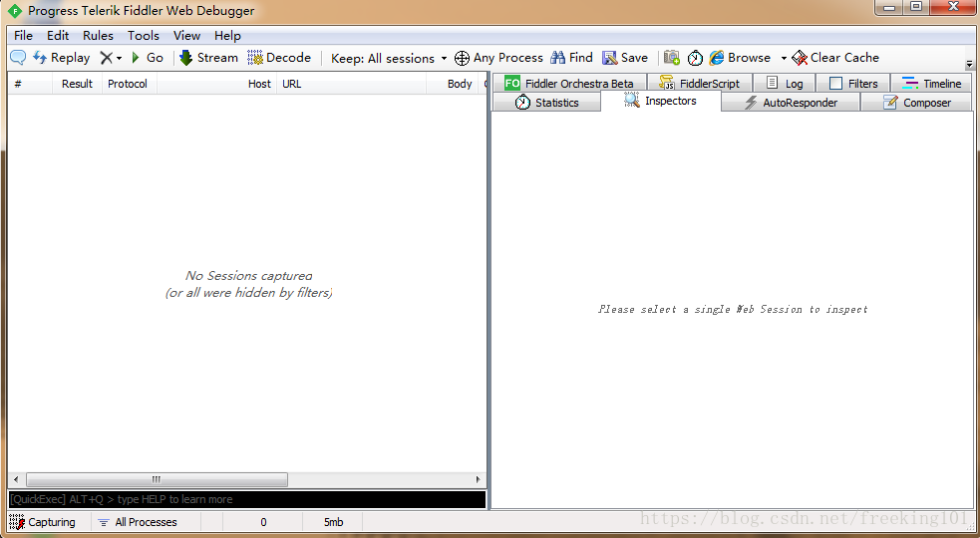The width and height of the screenshot is (980, 538).
Task: Sort by Body column header
Action: tap(453, 84)
